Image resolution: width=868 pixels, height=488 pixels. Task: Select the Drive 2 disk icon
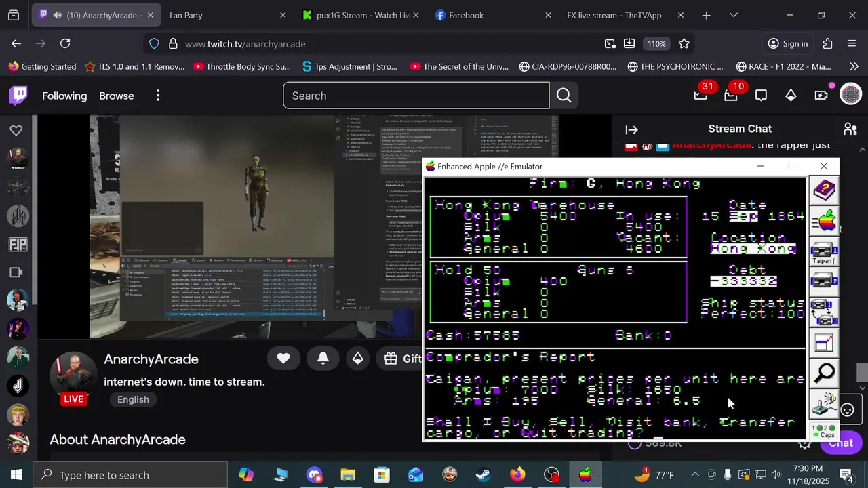(x=825, y=280)
